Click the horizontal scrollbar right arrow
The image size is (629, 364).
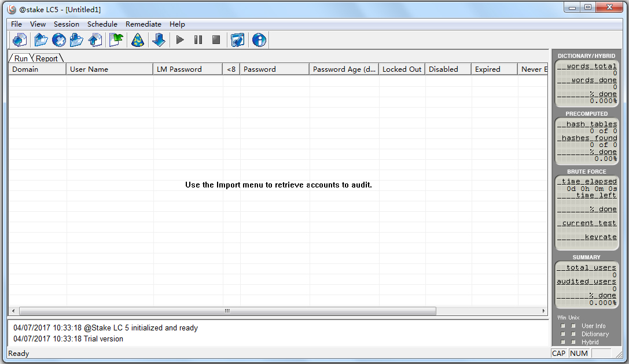click(543, 311)
